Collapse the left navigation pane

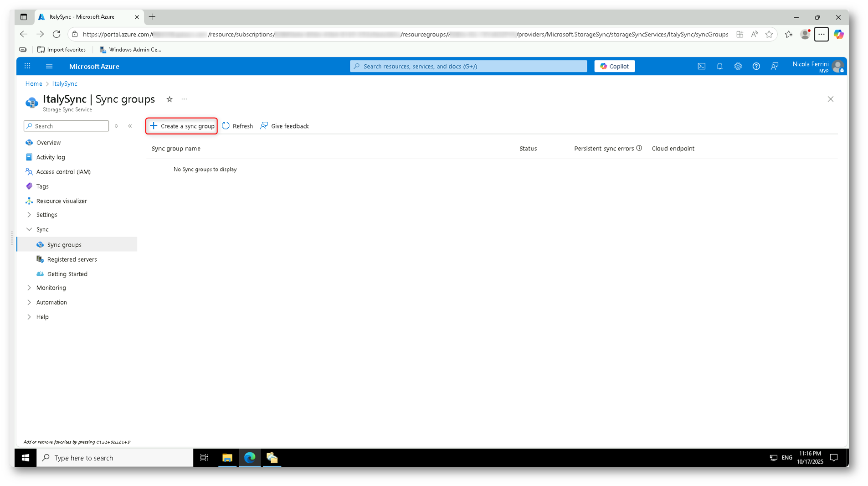coord(130,126)
